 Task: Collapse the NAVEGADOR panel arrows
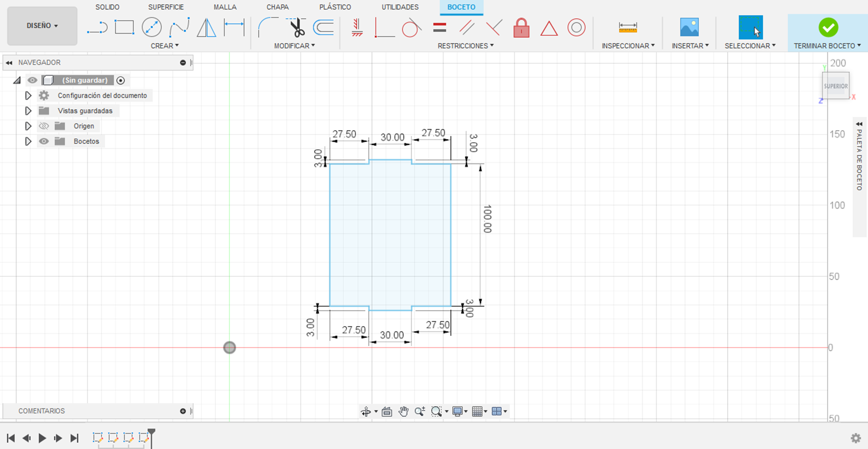pos(9,63)
